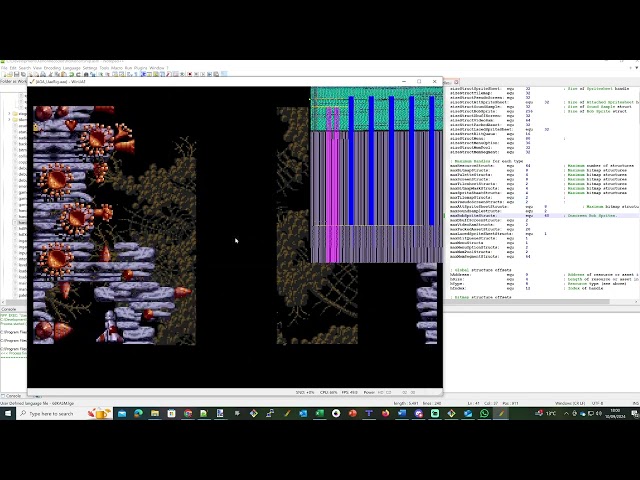640x480 pixels.
Task: Start macro recording with the red icon
Action: (x=189, y=74)
